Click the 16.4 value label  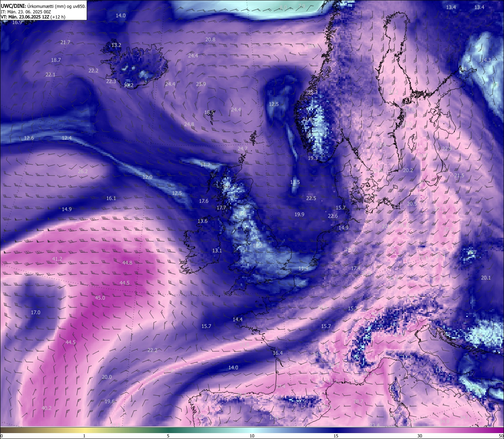pos(278,353)
